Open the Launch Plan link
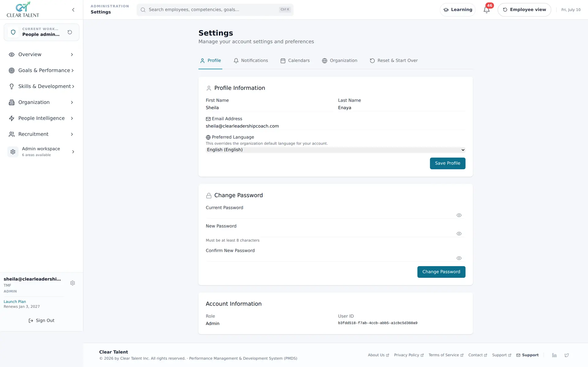 (x=15, y=302)
